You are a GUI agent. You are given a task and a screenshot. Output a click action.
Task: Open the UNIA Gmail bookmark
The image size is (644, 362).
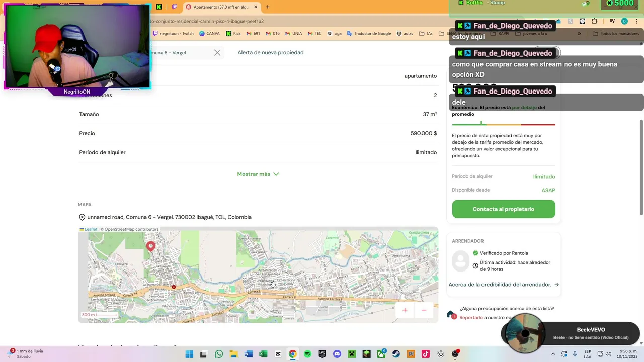coord(293,34)
